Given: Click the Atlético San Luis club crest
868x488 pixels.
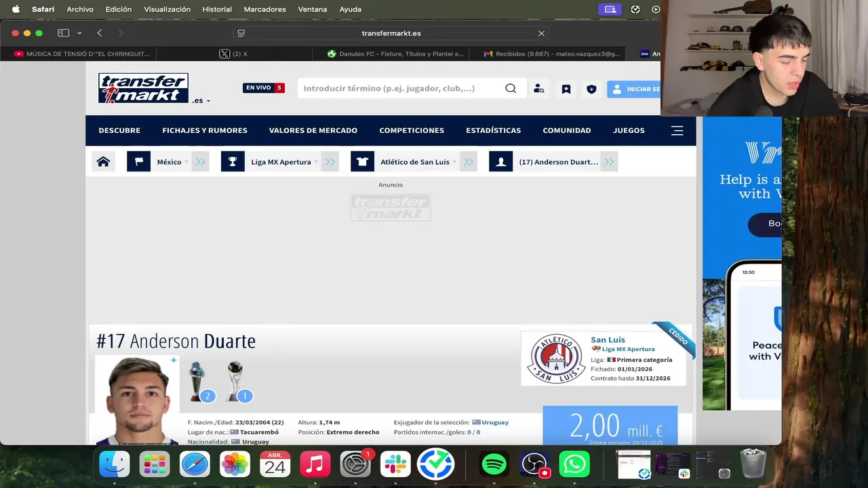Looking at the screenshot, I should (556, 359).
